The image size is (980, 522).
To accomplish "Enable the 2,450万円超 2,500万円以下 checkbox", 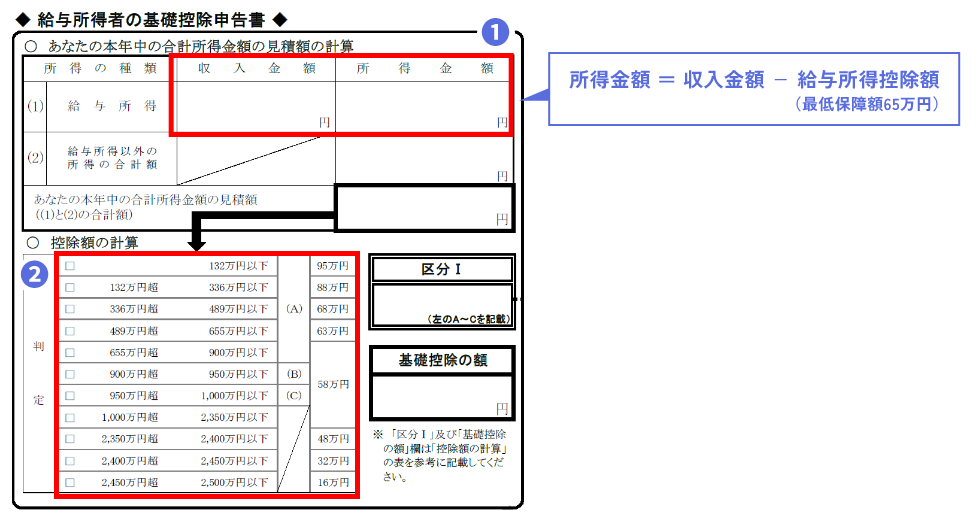I will pyautogui.click(x=70, y=482).
